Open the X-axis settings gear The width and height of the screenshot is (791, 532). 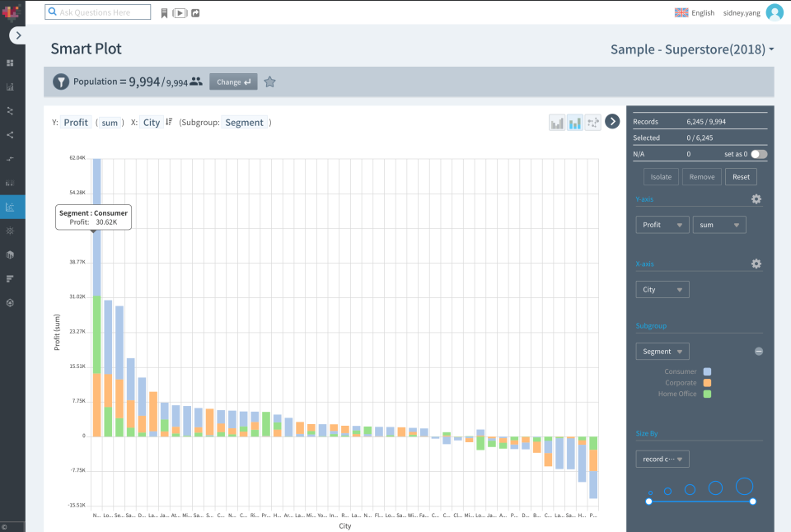(756, 264)
